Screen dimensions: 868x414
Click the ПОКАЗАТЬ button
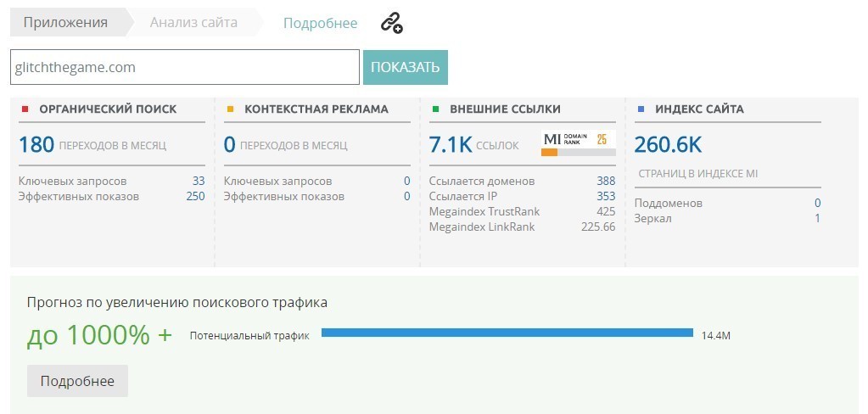(x=406, y=68)
